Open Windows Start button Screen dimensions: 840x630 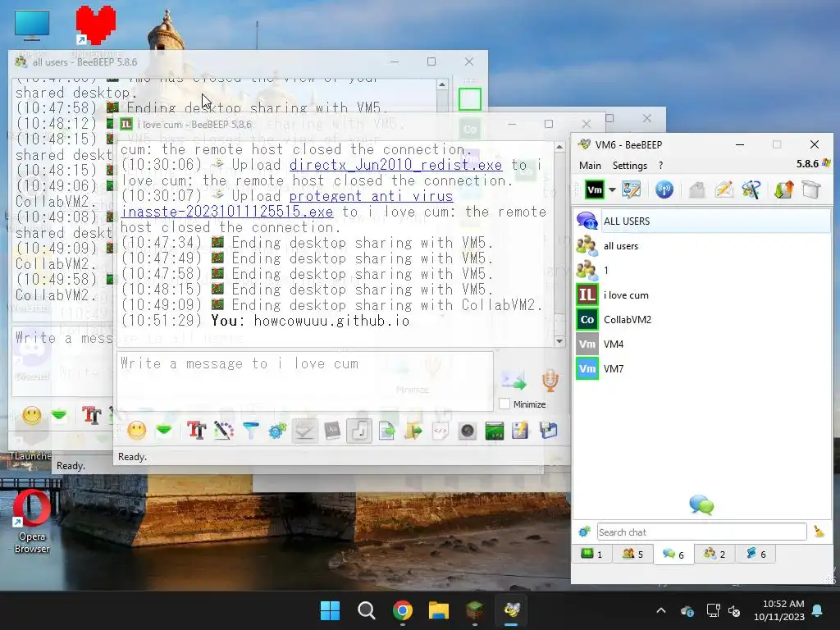click(x=330, y=610)
